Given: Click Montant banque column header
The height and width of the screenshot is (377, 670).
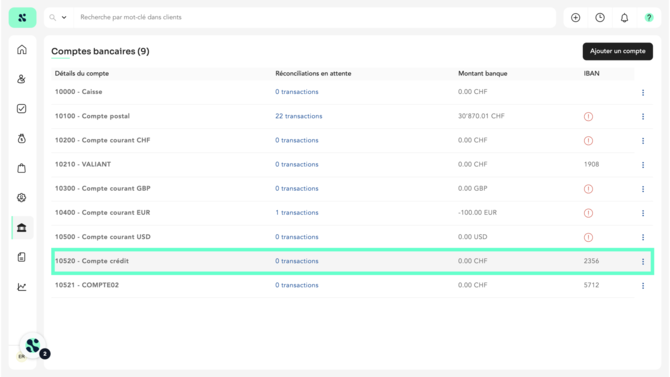Looking at the screenshot, I should pyautogui.click(x=482, y=74).
